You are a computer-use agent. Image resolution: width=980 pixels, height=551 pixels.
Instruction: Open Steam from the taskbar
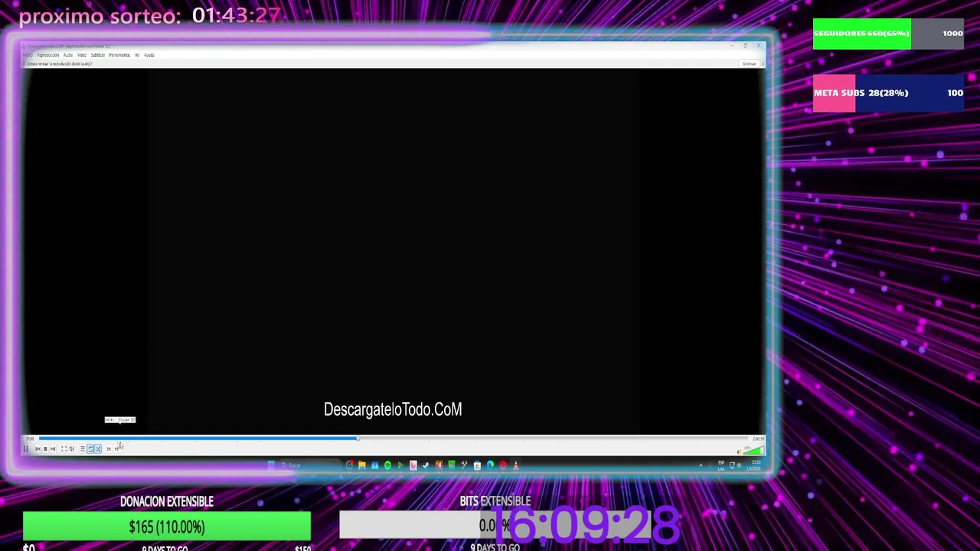coord(426,465)
